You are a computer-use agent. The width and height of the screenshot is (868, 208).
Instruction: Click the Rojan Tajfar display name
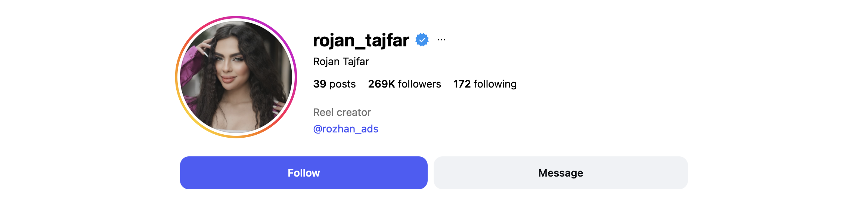[x=341, y=62]
